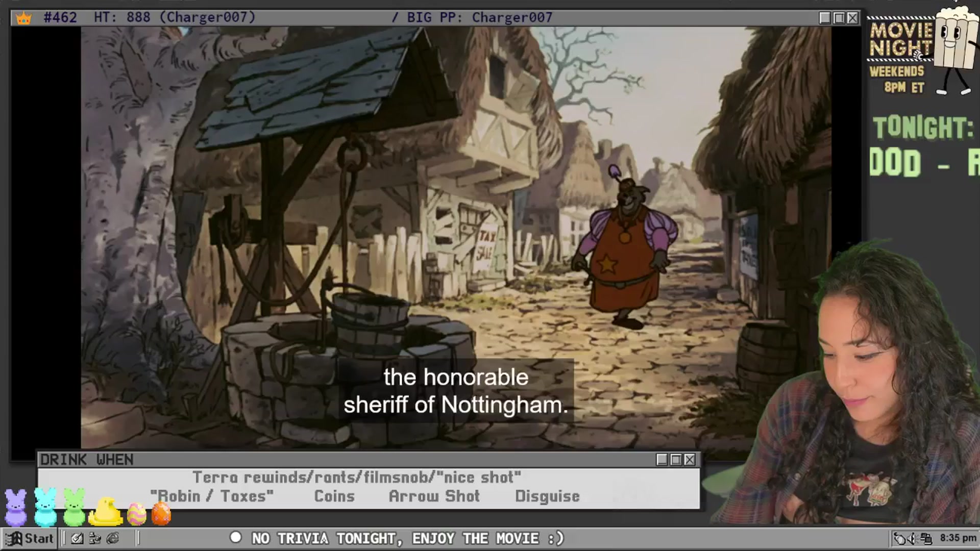Click the '#462' counter in title bar
Image resolution: width=980 pixels, height=551 pixels.
click(60, 17)
